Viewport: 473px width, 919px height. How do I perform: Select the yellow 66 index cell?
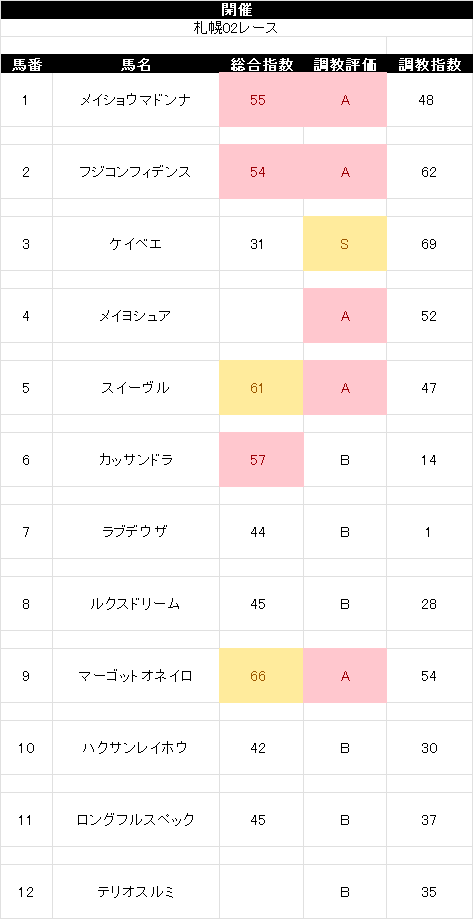click(x=261, y=676)
